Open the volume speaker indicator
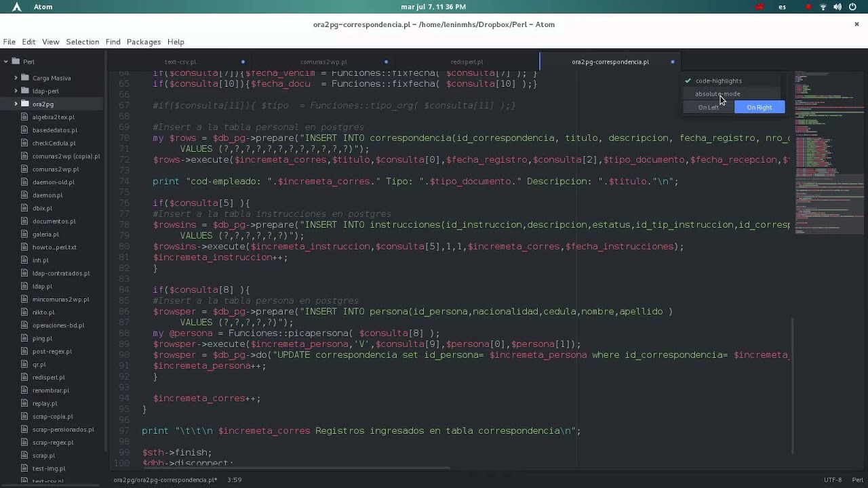This screenshot has height=488, width=868. 837,7
